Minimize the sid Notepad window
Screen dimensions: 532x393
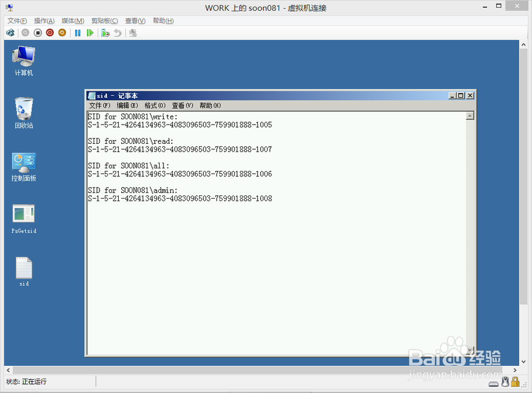(452, 96)
